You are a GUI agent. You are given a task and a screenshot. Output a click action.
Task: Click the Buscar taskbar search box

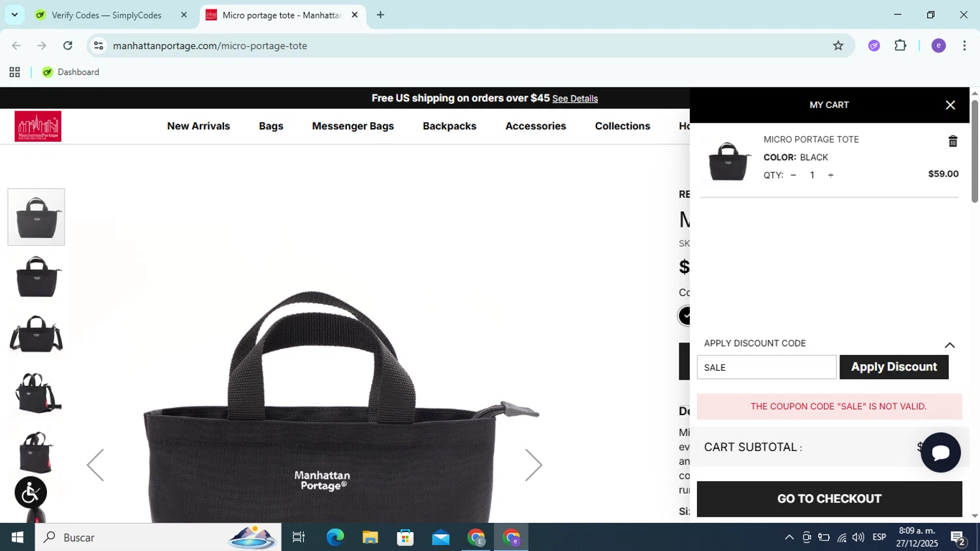(158, 537)
